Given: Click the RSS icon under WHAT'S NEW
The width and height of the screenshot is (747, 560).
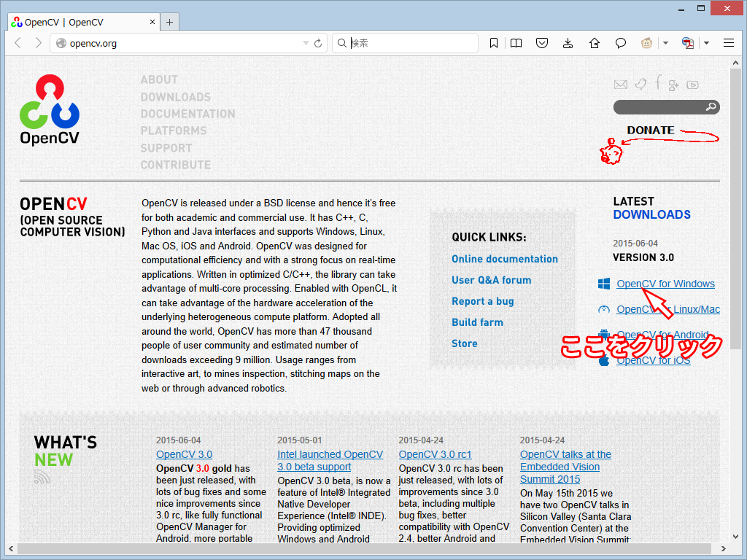Looking at the screenshot, I should point(42,476).
